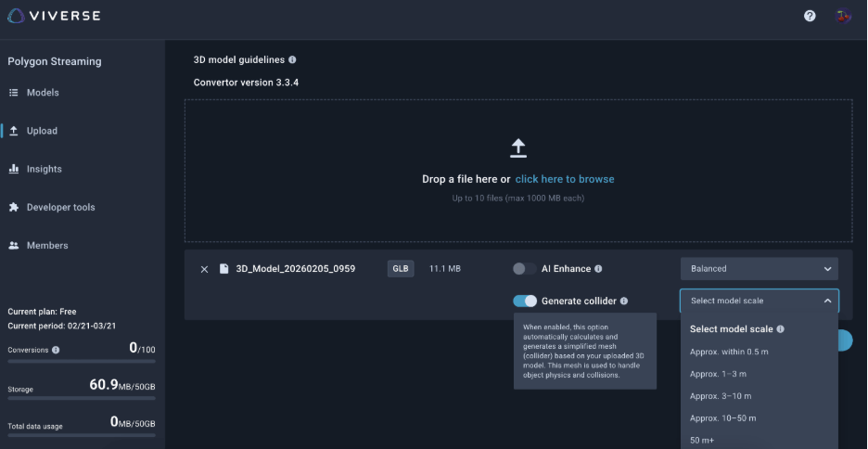Disable the Generate collider toggle

(x=525, y=301)
